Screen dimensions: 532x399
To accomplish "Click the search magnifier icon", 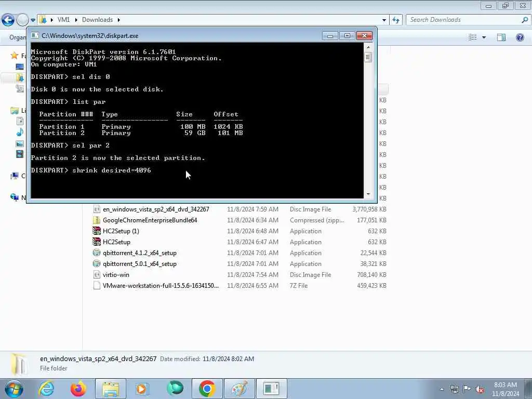I will click(x=525, y=20).
